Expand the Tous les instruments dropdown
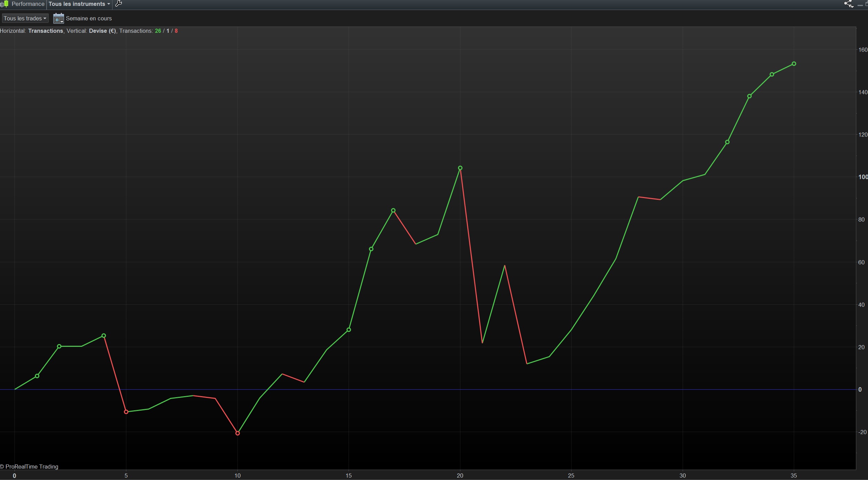 tap(79, 4)
